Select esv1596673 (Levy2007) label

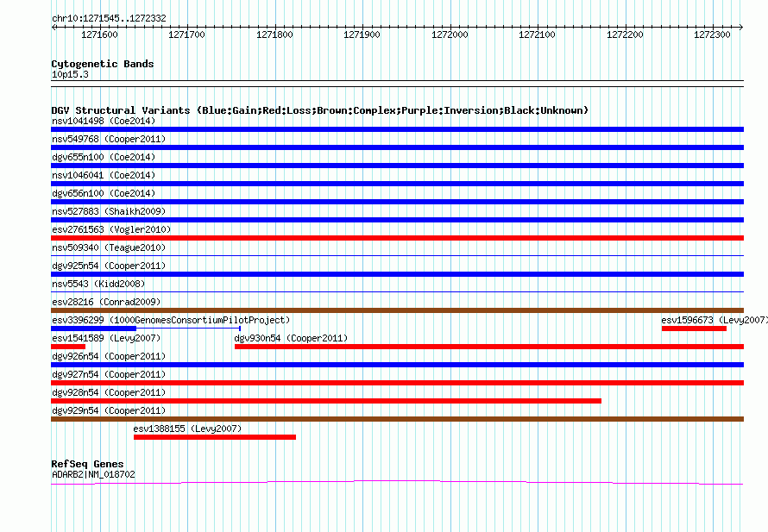point(714,320)
